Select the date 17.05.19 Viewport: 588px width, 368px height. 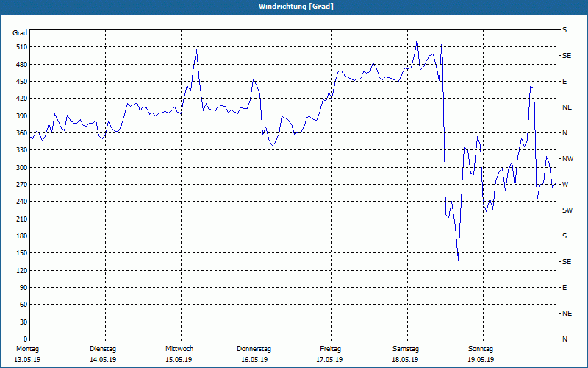(329, 360)
